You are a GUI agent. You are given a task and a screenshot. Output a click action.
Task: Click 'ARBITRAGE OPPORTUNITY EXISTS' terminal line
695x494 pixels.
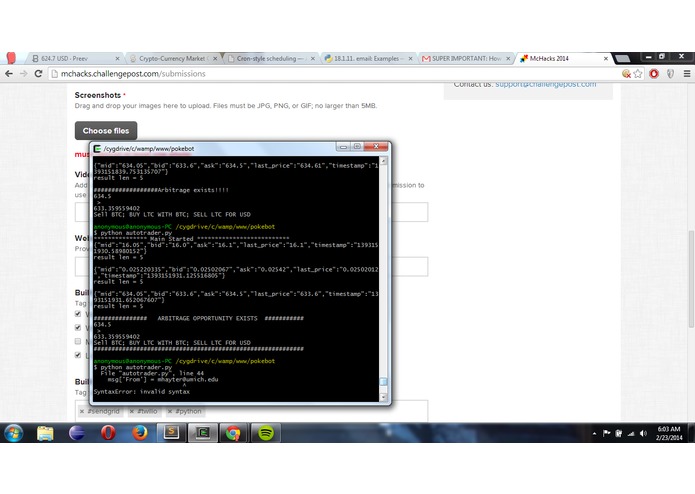tap(199, 318)
